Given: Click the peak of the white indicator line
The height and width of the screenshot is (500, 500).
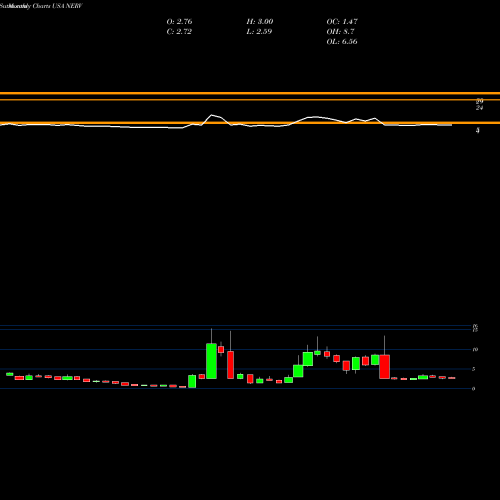Looking at the screenshot, I should [211, 115].
